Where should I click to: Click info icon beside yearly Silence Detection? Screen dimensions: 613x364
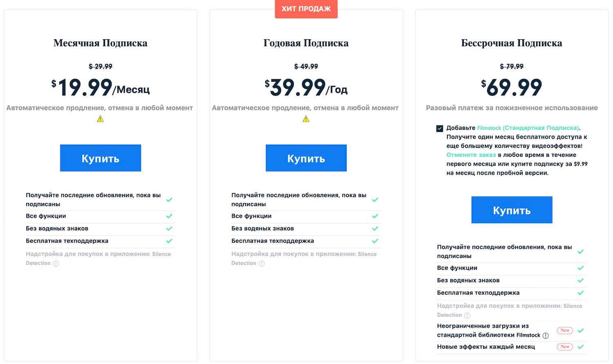[262, 264]
